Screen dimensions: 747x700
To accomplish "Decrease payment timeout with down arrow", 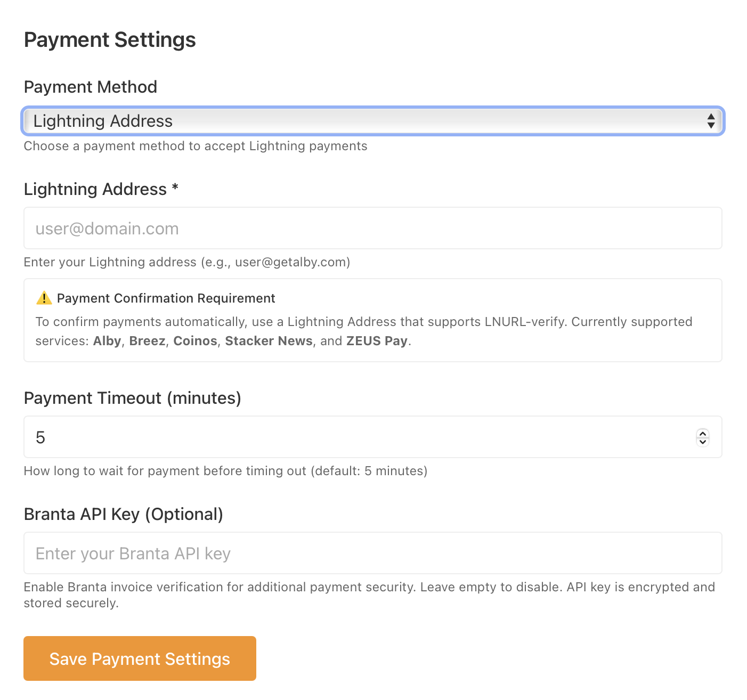I will 703,442.
